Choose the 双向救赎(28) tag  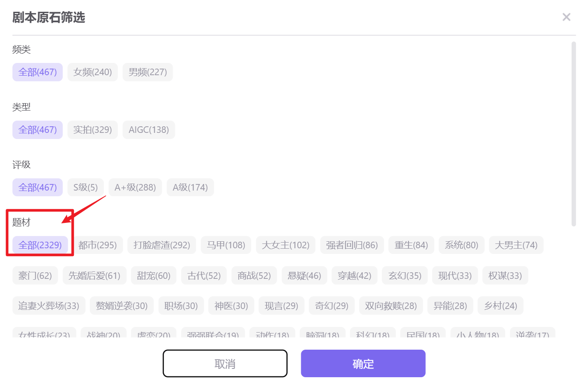(391, 306)
